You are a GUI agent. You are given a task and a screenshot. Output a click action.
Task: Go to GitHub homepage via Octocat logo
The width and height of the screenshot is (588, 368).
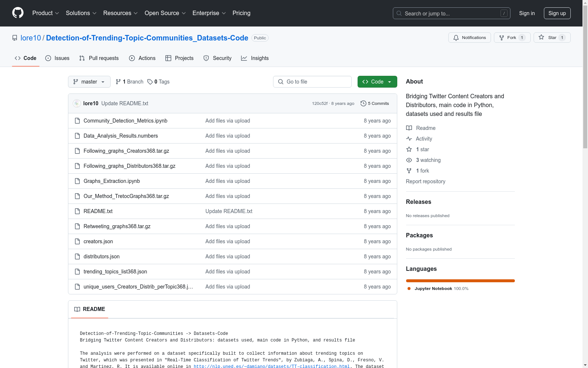click(x=18, y=13)
